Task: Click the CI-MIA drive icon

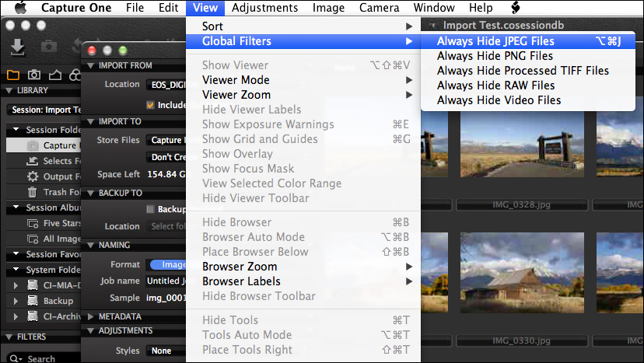Action: [33, 285]
